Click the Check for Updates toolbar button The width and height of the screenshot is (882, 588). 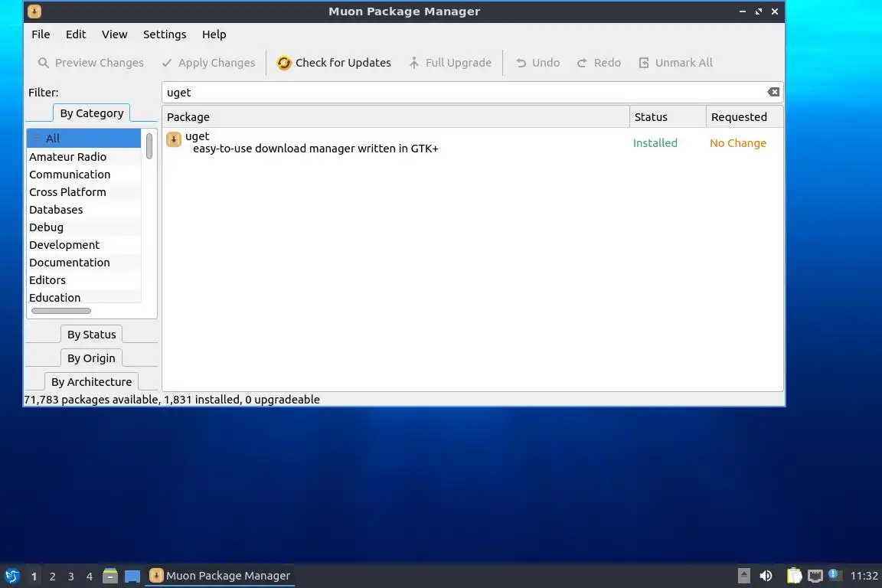(x=334, y=63)
